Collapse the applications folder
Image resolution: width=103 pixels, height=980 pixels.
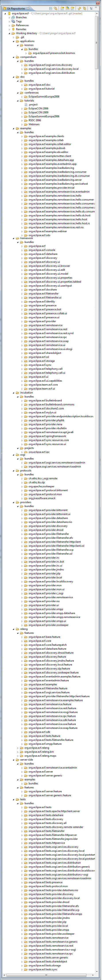click(x=13, y=41)
